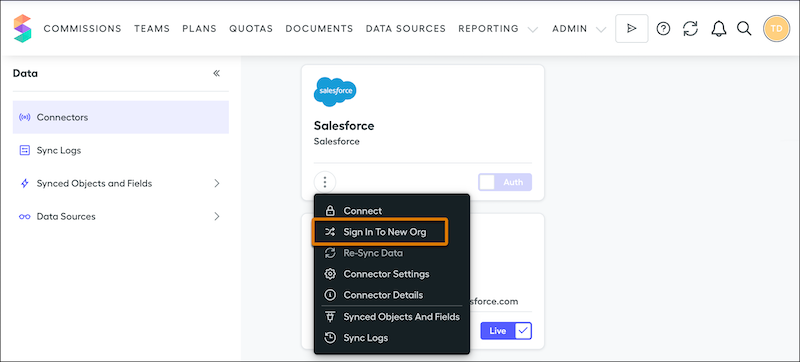800x362 pixels.
Task: Click the plug icon beside Synced Objects And Fields
Action: coord(330,317)
